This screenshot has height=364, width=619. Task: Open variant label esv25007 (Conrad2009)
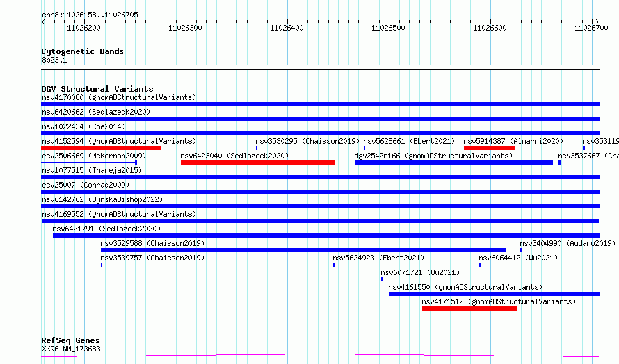(86, 185)
